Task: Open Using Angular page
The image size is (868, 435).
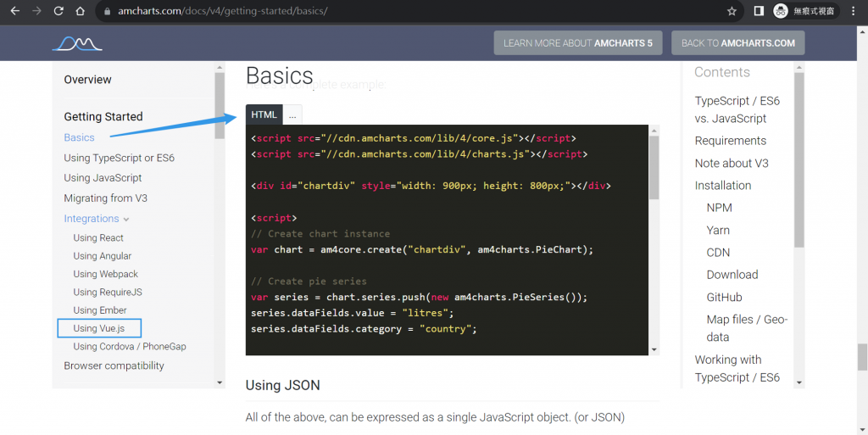Action: 103,256
